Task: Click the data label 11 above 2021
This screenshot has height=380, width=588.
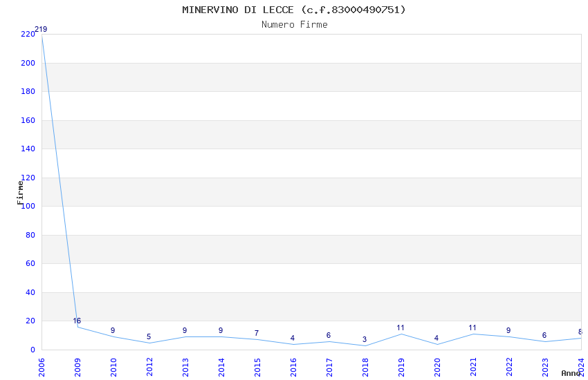Action: coord(472,328)
